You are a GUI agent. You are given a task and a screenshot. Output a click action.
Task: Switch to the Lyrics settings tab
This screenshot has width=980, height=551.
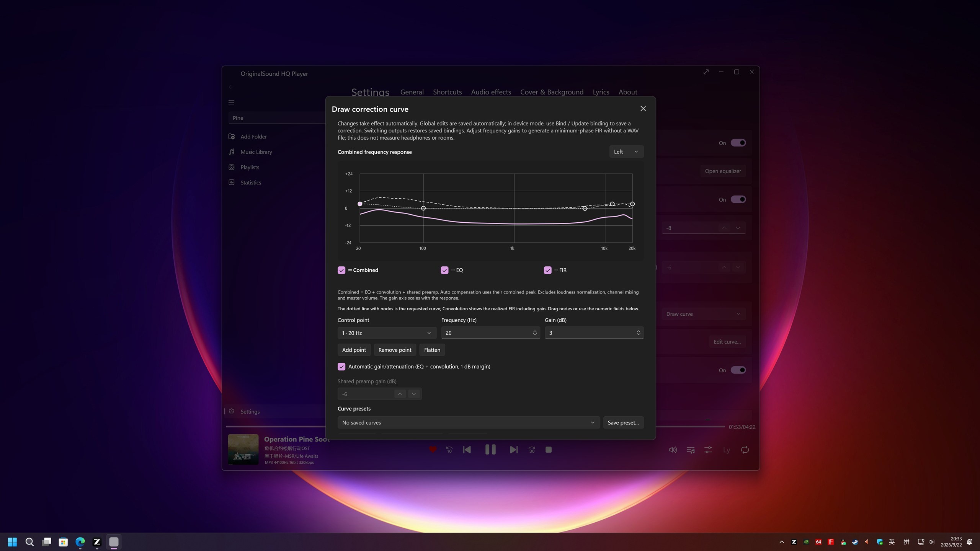pos(601,92)
